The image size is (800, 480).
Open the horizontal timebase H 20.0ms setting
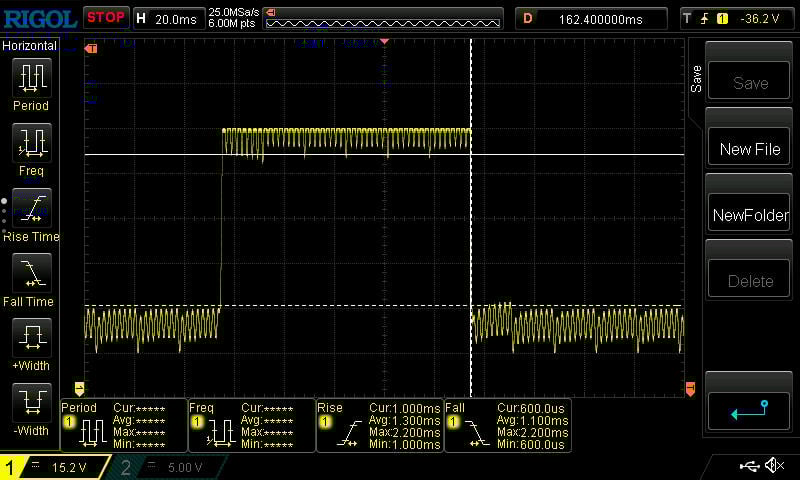coord(168,18)
